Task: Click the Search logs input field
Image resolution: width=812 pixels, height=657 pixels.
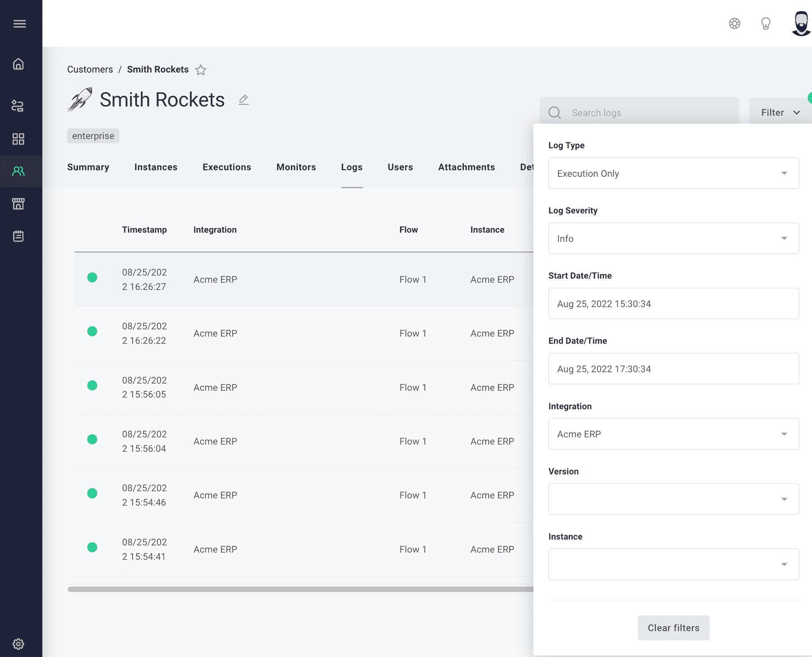Action: pos(639,113)
